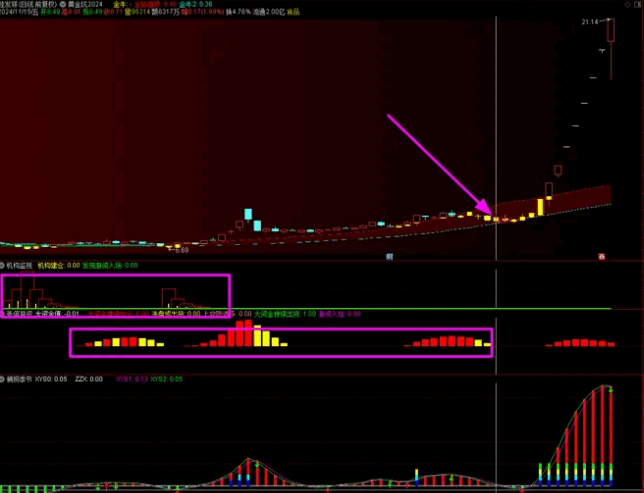The width and height of the screenshot is (644, 493).
Task: Click the 捕捉季节 panel gear icon
Action: pos(3,380)
